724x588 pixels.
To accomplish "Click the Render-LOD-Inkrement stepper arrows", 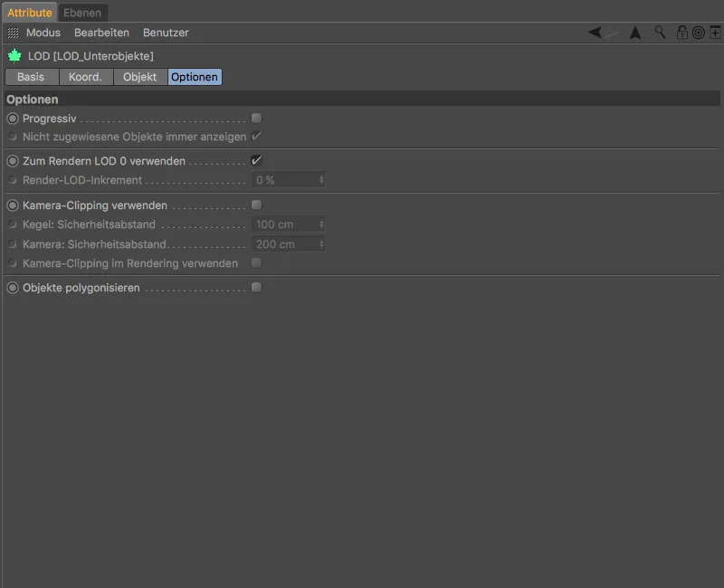I will 321,179.
